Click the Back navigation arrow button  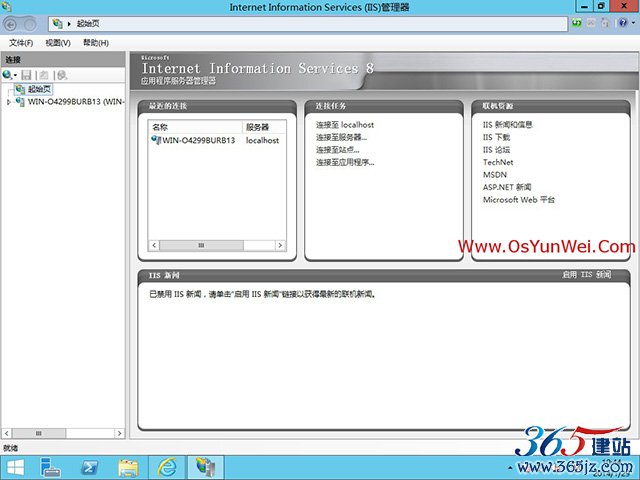pos(10,24)
